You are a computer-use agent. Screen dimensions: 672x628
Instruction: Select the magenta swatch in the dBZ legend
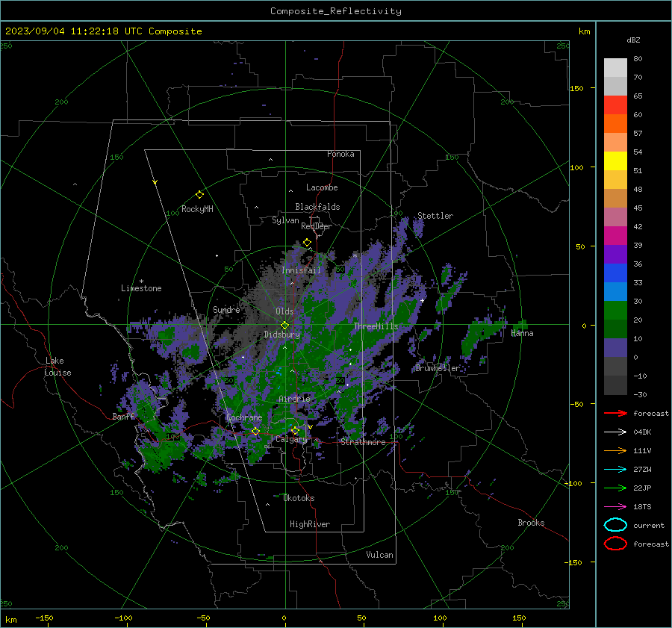(x=615, y=235)
